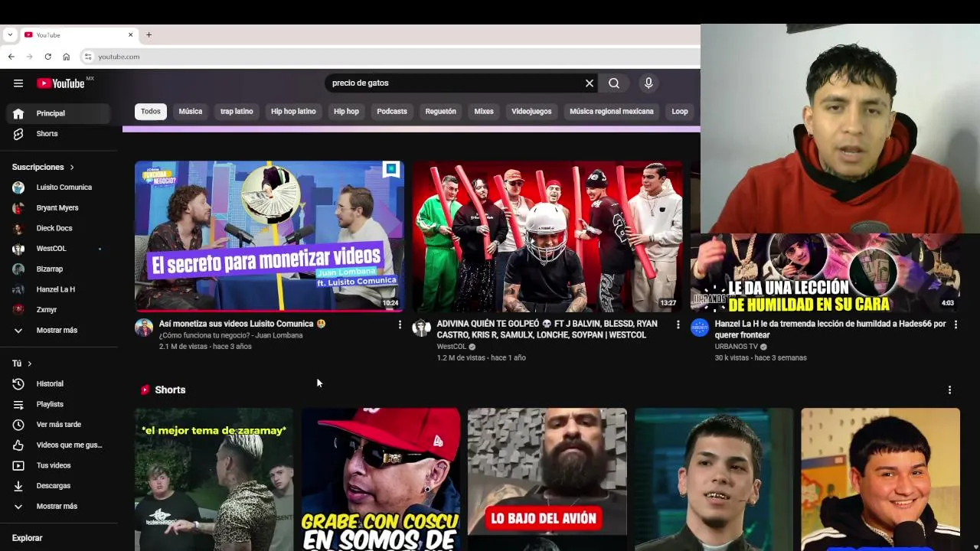The width and height of the screenshot is (980, 551).
Task: Select the Videojuegos chip
Action: 531,112
